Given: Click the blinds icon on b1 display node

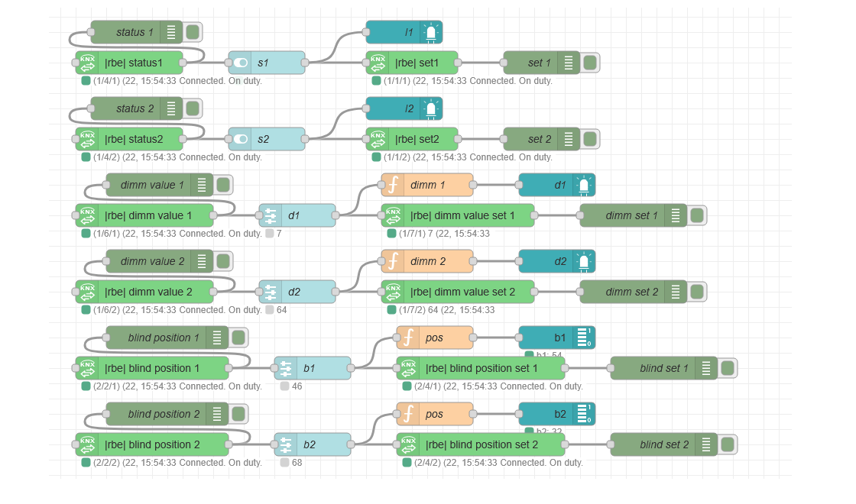Looking at the screenshot, I should (x=585, y=338).
